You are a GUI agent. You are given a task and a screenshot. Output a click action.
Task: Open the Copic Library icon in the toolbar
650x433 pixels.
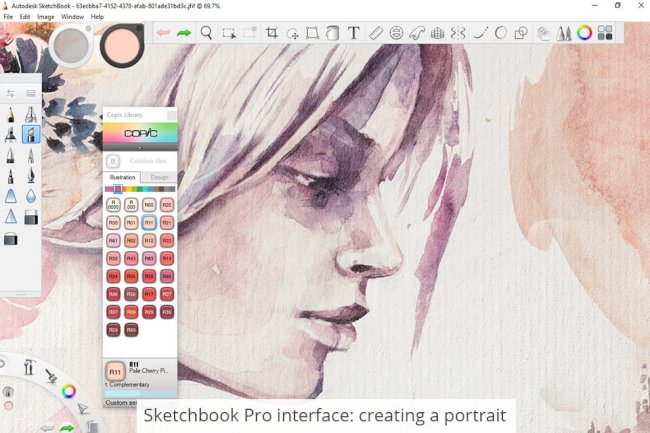[x=605, y=33]
